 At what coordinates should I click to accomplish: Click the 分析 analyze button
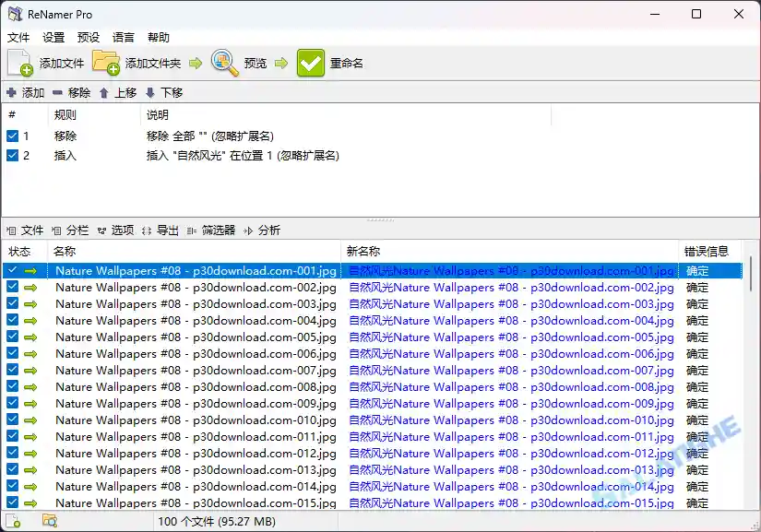click(x=268, y=230)
